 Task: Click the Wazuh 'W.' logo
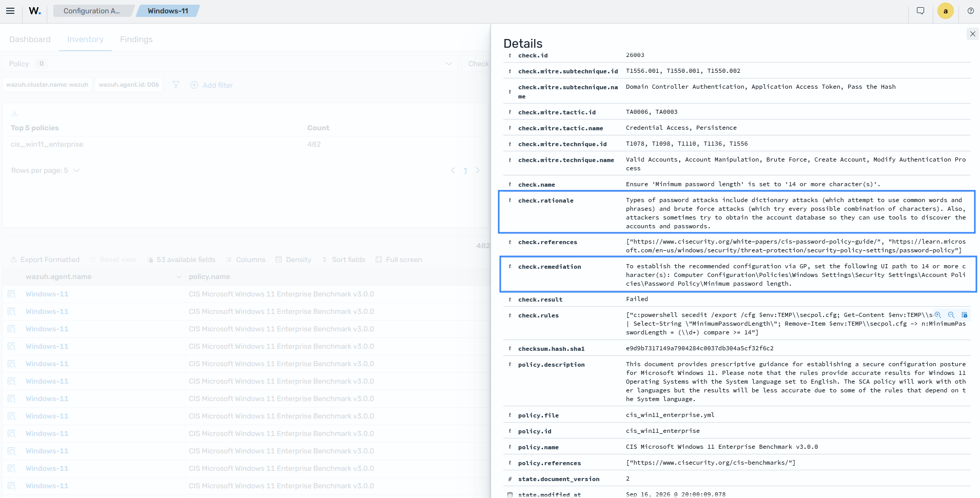35,11
